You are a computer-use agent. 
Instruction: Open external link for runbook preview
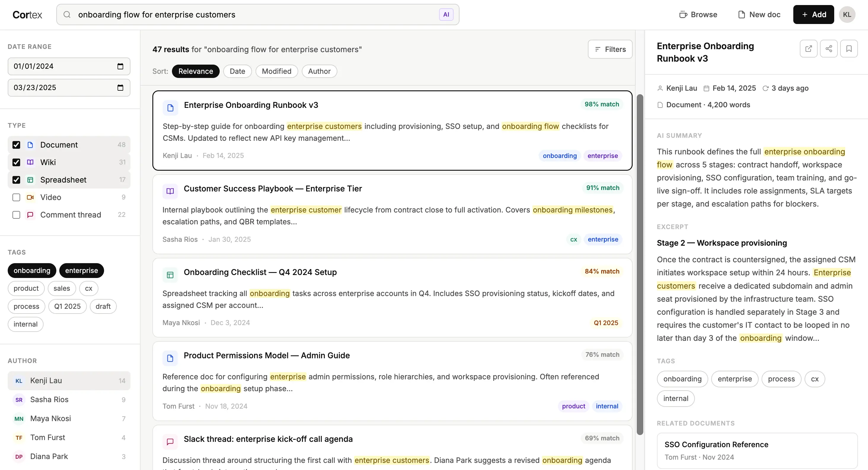(808, 49)
